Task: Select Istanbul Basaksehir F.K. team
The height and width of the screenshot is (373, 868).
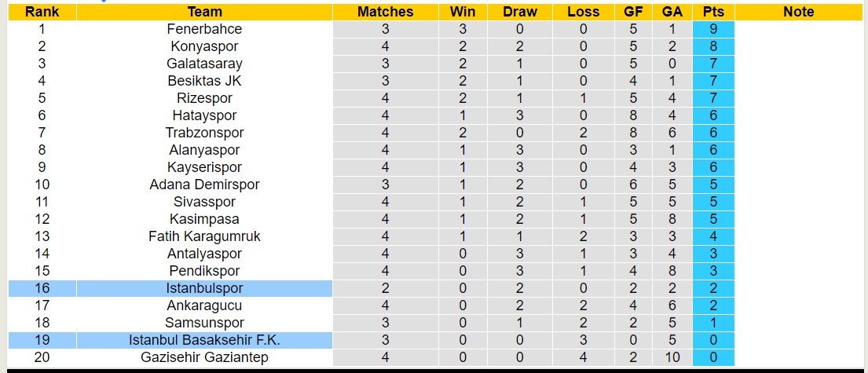Action: point(204,340)
